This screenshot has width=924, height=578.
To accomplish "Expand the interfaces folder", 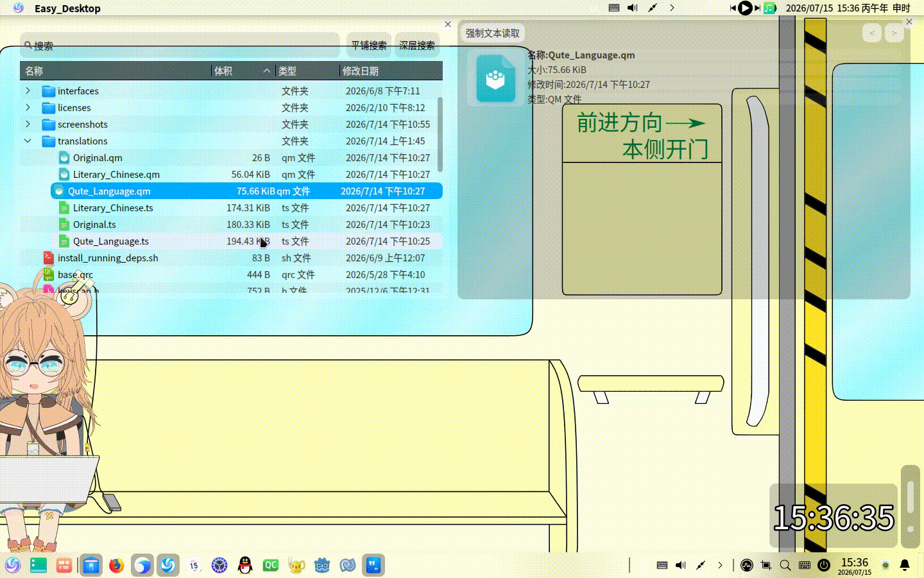I will (28, 91).
